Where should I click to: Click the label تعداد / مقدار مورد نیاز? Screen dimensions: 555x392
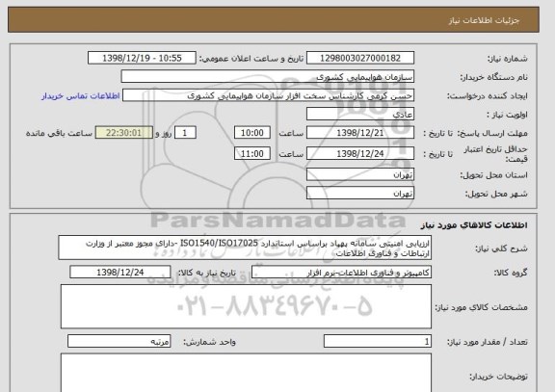click(x=487, y=342)
